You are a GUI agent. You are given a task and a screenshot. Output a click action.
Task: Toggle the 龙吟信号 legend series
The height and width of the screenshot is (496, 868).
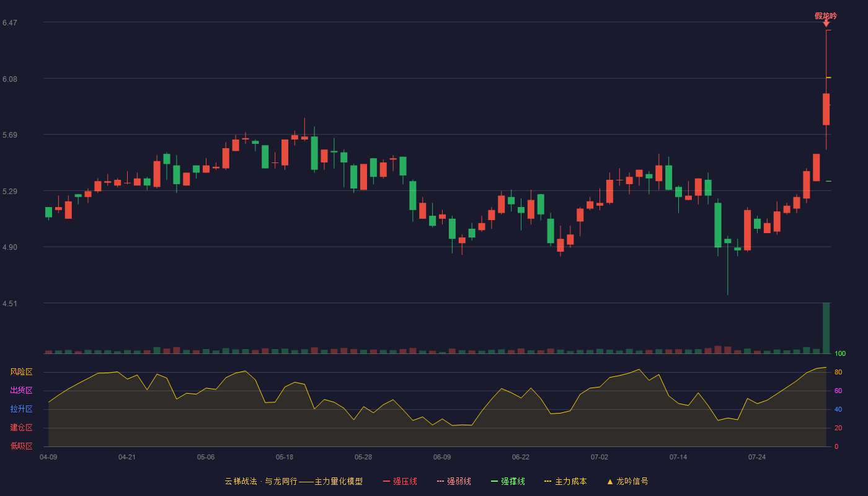[627, 481]
